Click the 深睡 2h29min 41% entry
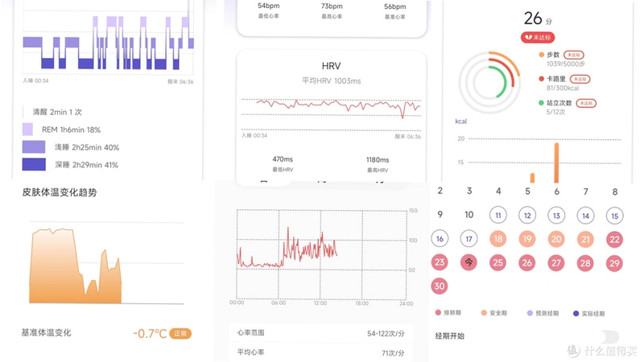 [87, 165]
